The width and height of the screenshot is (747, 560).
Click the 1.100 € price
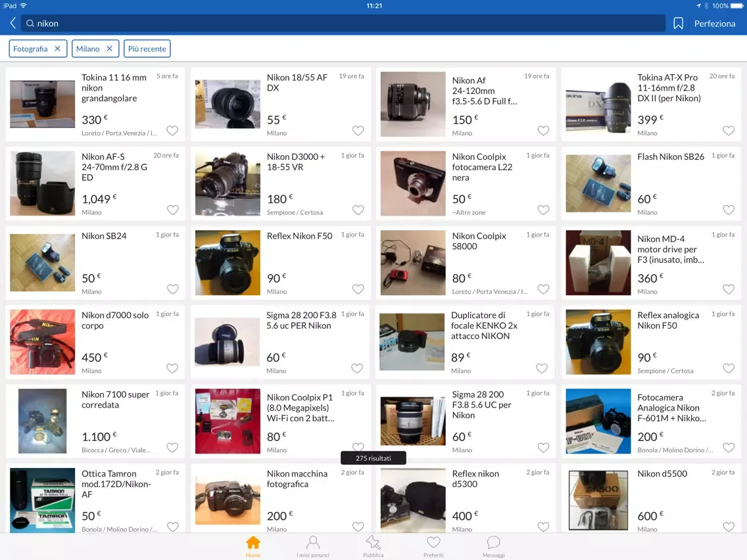pos(99,436)
